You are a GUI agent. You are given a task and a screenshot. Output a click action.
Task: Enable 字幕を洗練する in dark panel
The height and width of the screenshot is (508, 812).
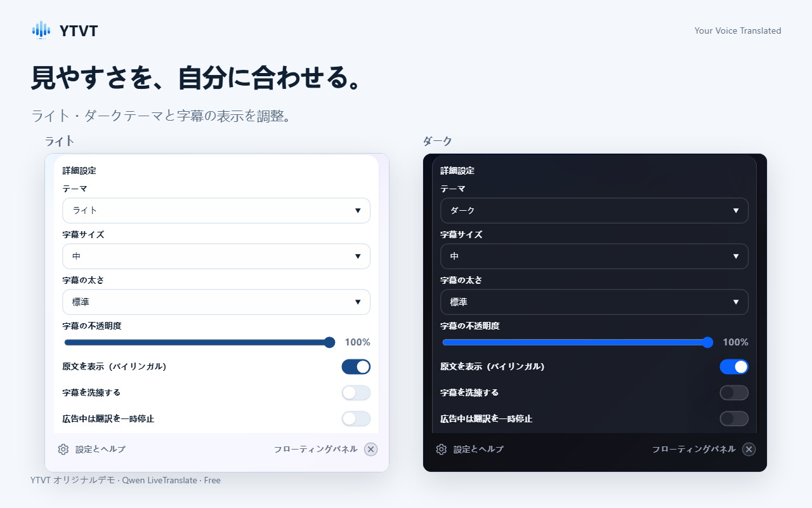pyautogui.click(x=734, y=392)
